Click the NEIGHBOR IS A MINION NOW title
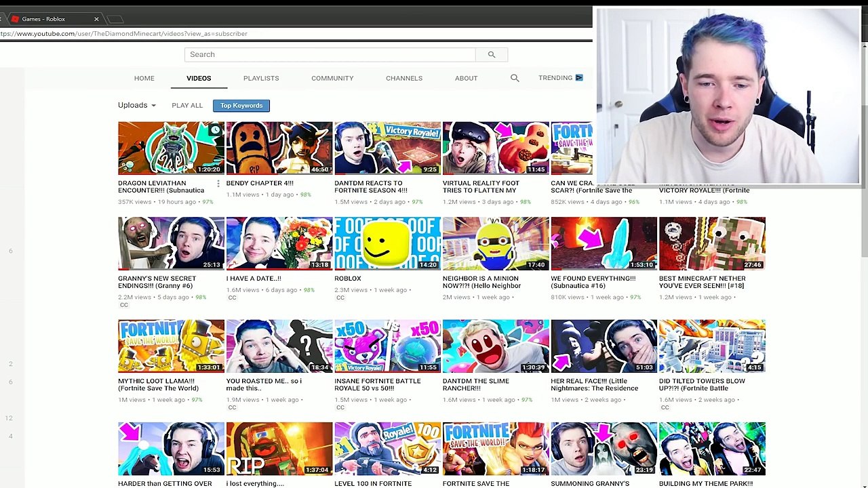Viewport: 868px width, 488px height. [481, 282]
